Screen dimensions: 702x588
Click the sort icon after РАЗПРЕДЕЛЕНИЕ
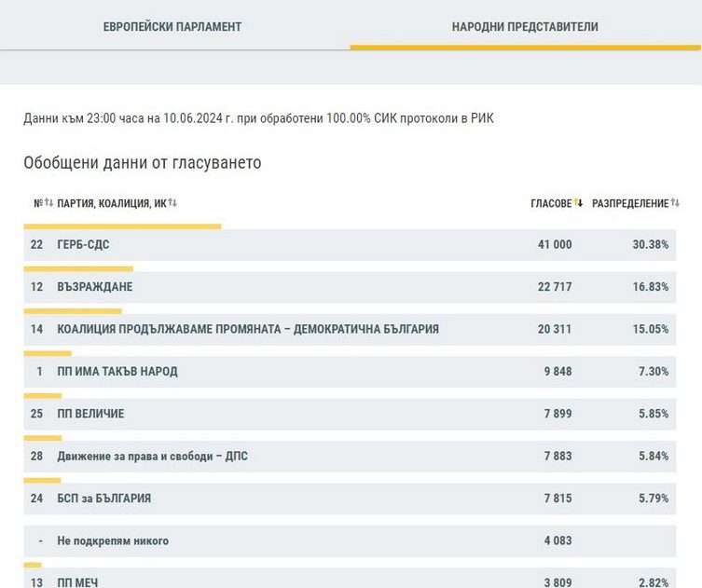point(675,203)
